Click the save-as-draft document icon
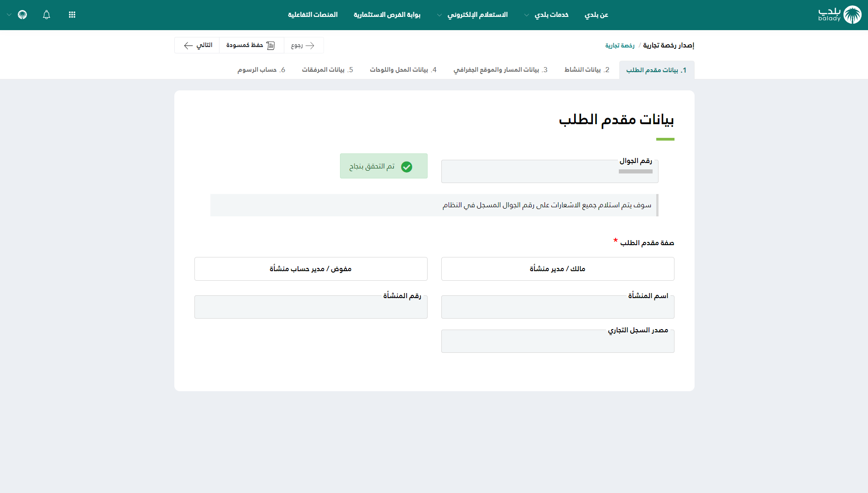The image size is (868, 493). 271,45
